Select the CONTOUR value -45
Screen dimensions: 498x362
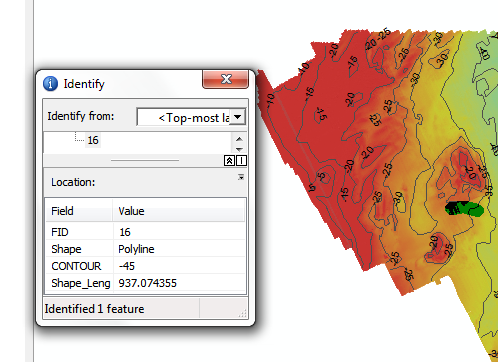point(127,266)
